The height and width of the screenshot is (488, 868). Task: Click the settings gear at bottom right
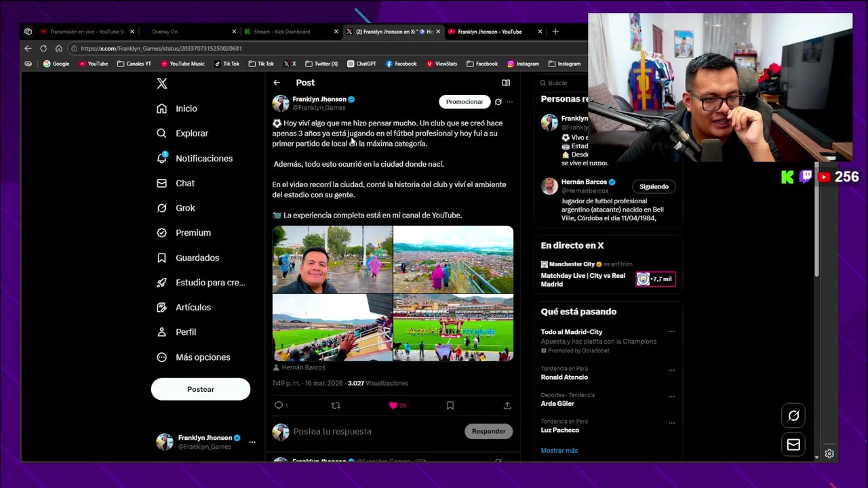pyautogui.click(x=829, y=453)
